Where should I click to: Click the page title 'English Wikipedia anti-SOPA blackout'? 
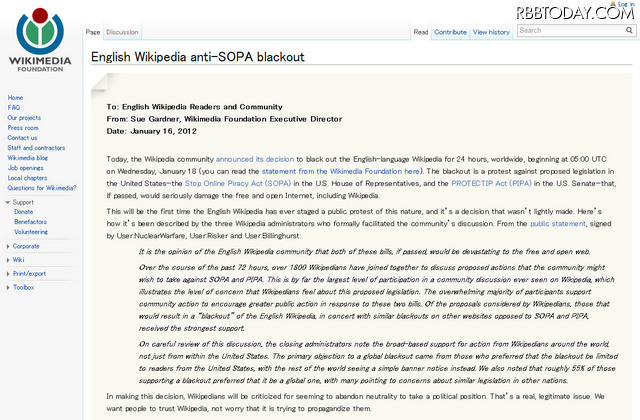(198, 57)
